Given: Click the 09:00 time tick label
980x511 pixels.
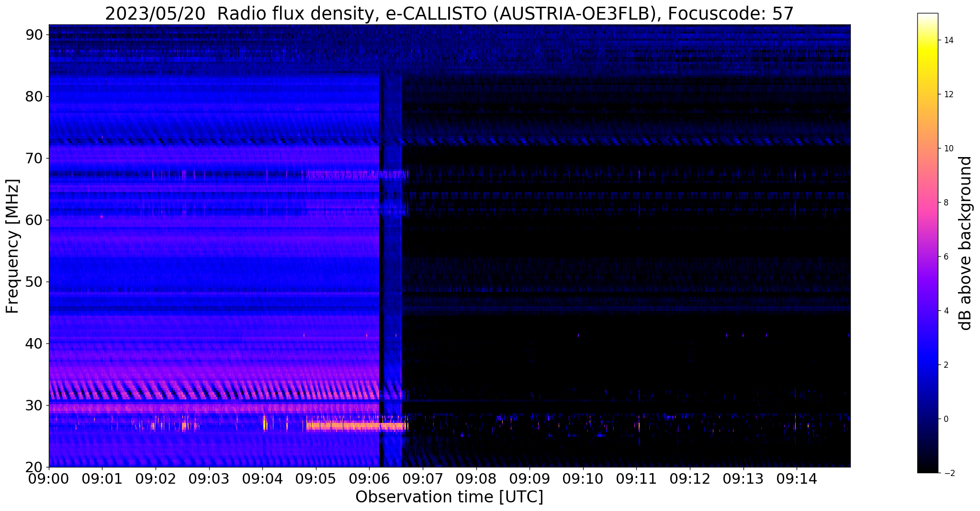Looking at the screenshot, I should click(49, 478).
